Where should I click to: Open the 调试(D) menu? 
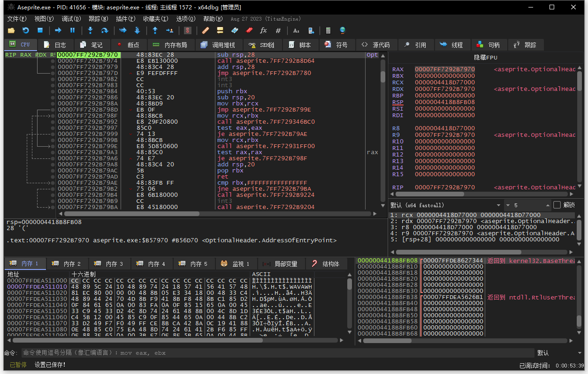[71, 19]
